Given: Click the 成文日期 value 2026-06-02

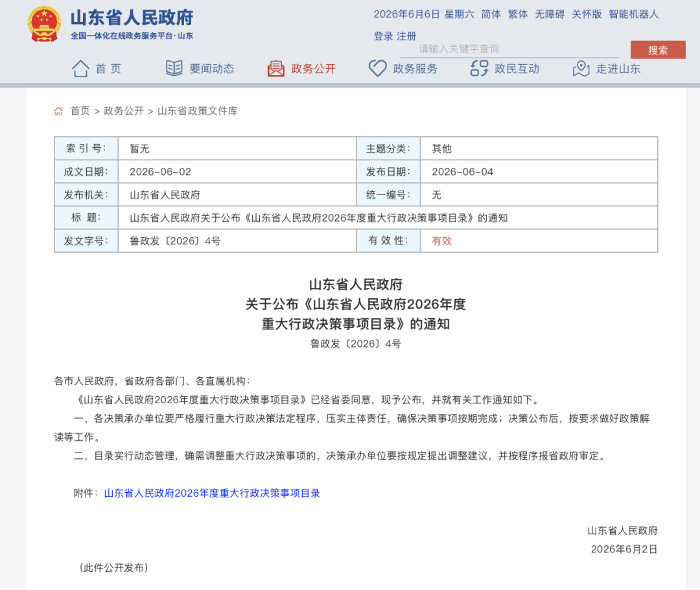Looking at the screenshot, I should tap(160, 172).
